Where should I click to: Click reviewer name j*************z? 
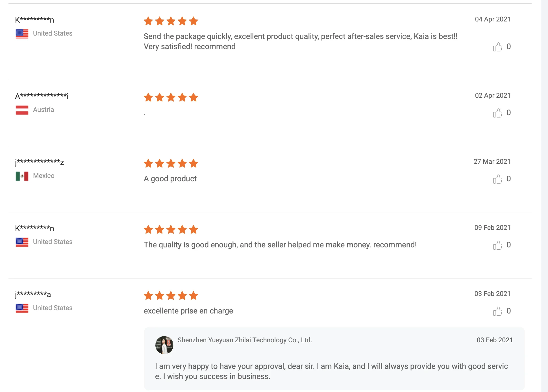point(40,162)
